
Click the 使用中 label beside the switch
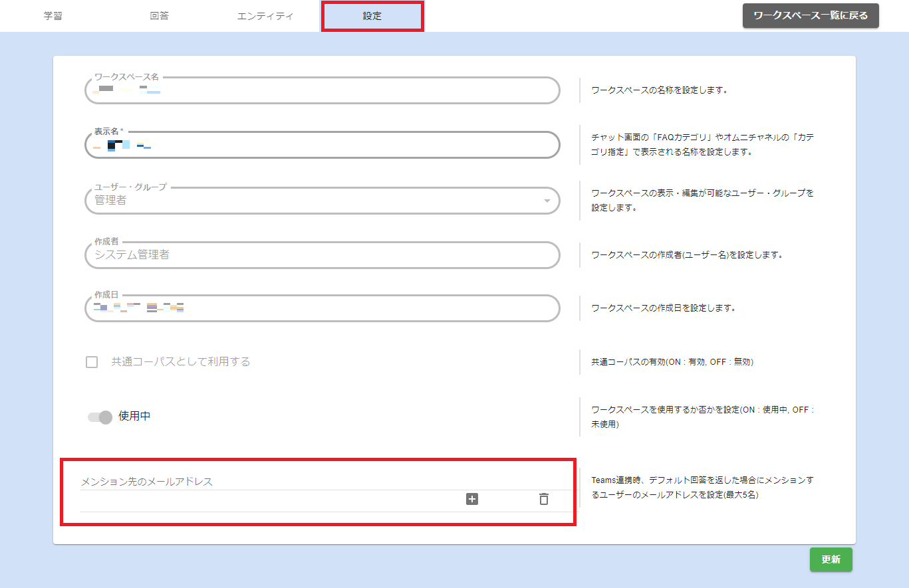(134, 417)
